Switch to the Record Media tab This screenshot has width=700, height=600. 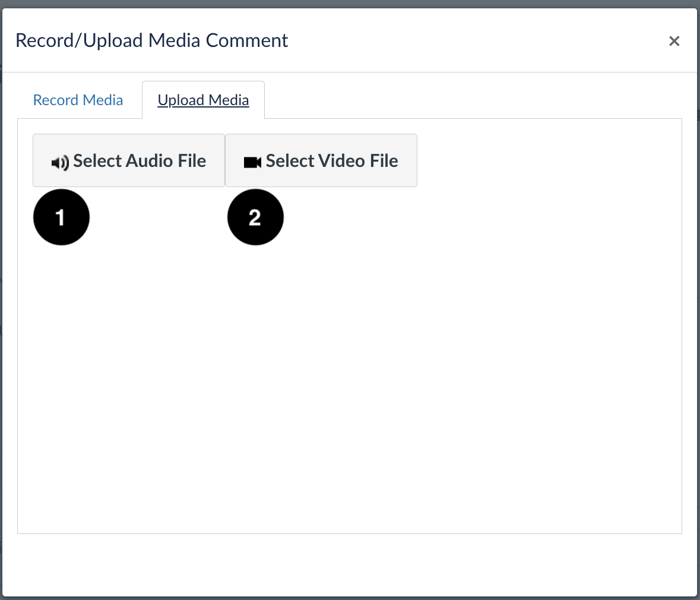(x=78, y=100)
